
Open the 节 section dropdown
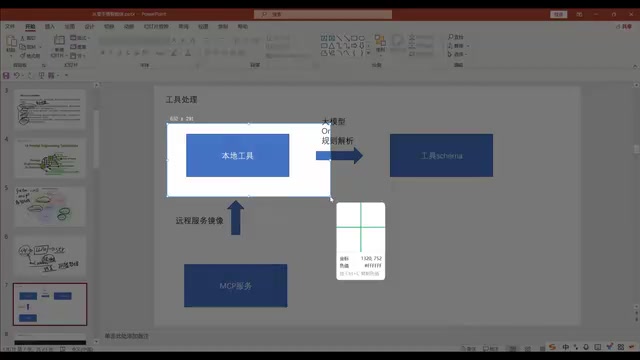pyautogui.click(x=78, y=56)
